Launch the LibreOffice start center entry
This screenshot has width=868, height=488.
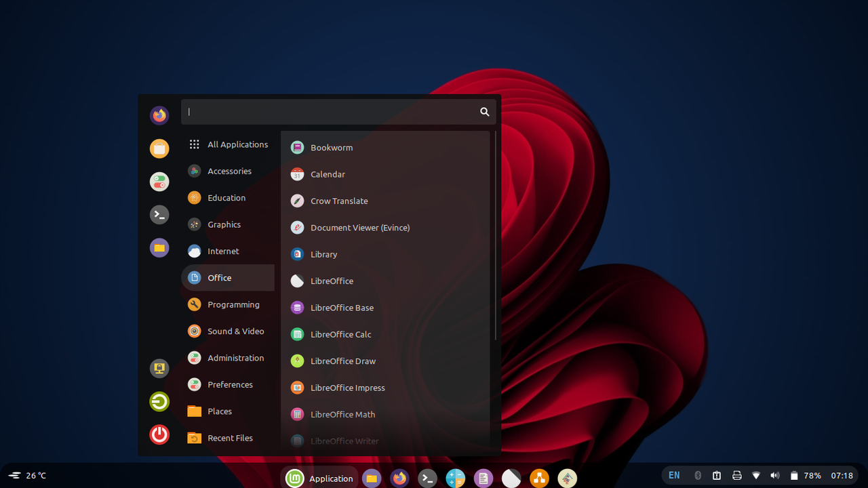pyautogui.click(x=385, y=281)
